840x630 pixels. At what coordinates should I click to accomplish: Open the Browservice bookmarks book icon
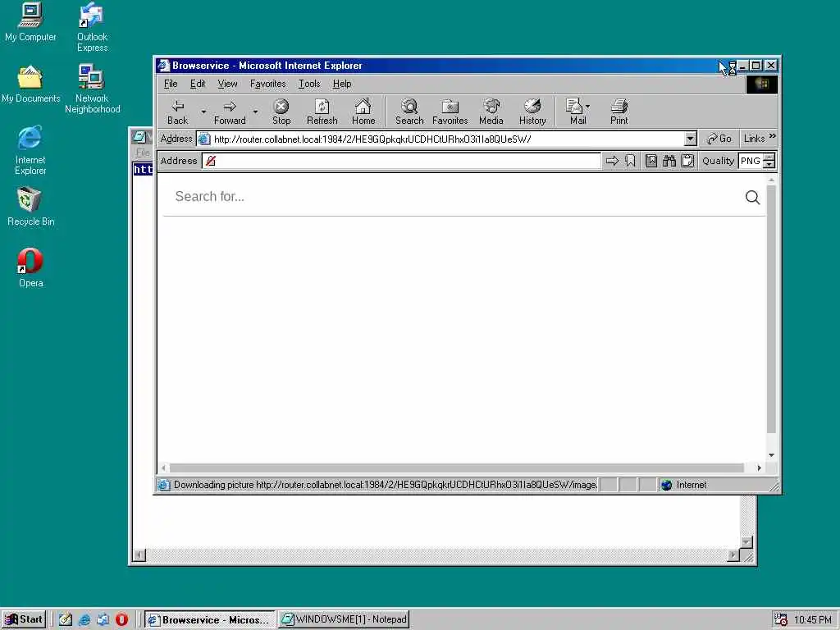(x=651, y=161)
